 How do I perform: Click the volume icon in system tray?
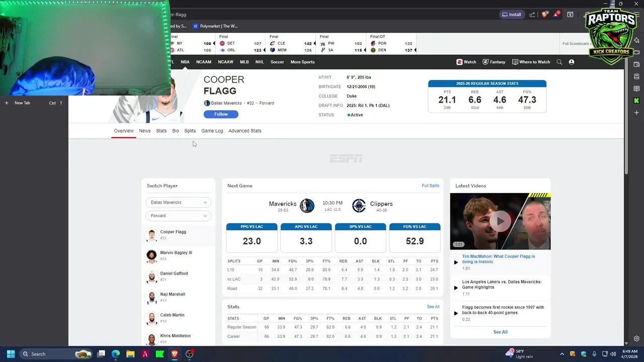[x=613, y=354]
